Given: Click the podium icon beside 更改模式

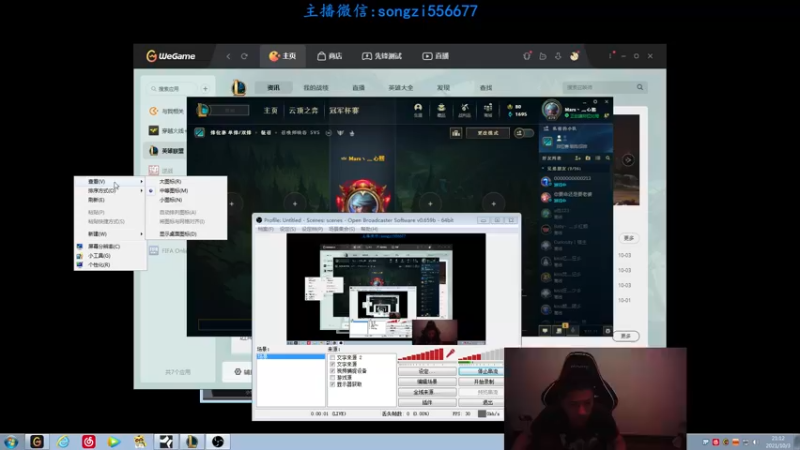Looking at the screenshot, I should 456,133.
